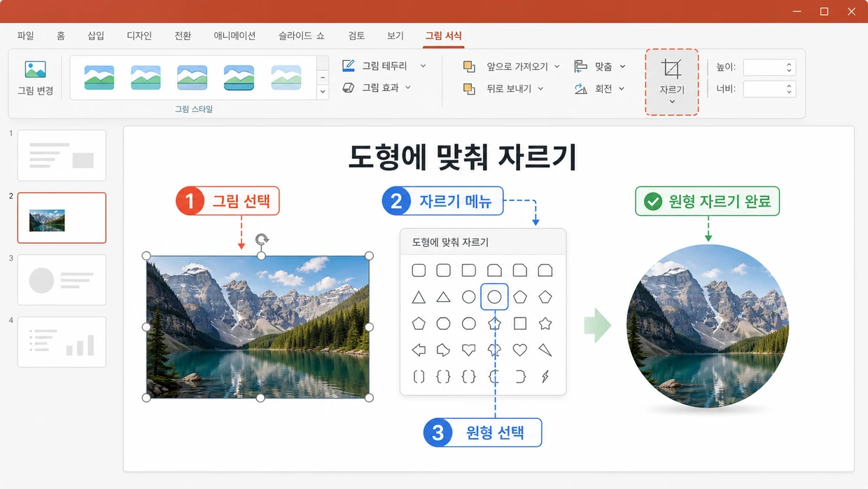Apply the first picture style thumbnail
868x489 pixels.
click(x=99, y=77)
